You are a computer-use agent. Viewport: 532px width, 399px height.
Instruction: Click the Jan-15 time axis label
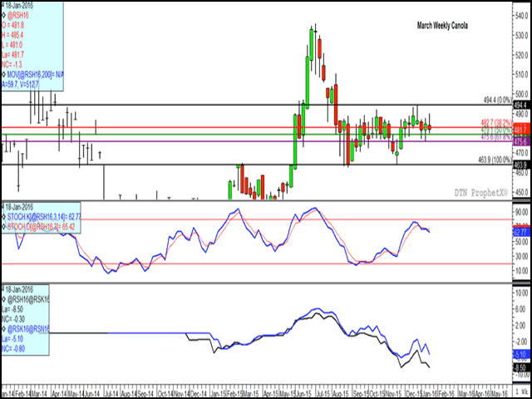click(216, 396)
